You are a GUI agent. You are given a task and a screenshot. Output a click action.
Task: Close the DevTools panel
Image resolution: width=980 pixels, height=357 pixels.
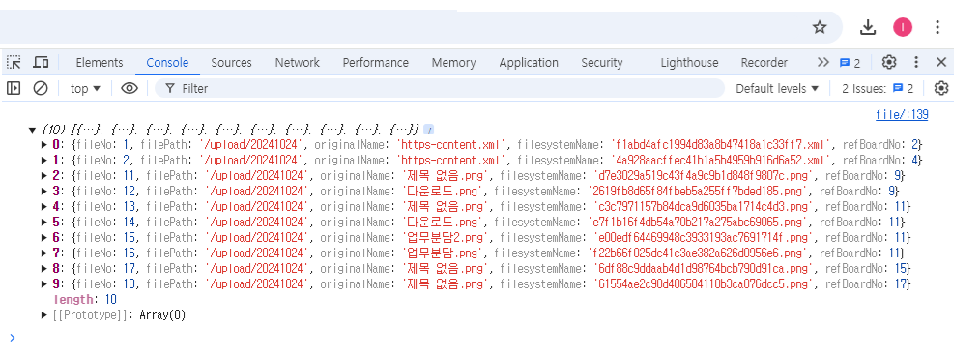click(x=941, y=62)
